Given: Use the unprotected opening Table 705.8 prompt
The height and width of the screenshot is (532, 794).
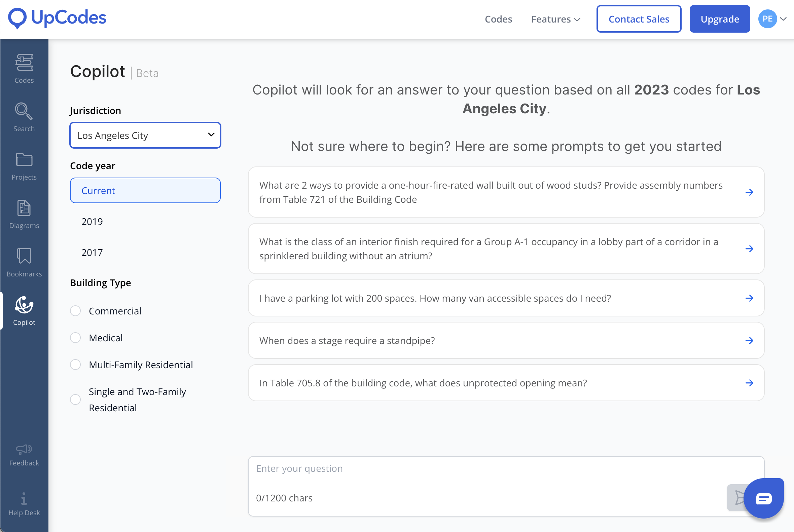Looking at the screenshot, I should tap(506, 383).
